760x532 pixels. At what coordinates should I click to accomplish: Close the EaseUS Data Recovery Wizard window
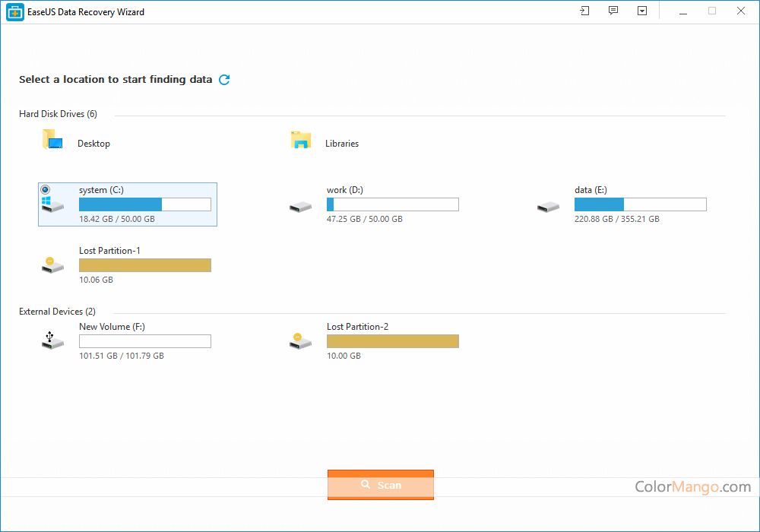740,11
